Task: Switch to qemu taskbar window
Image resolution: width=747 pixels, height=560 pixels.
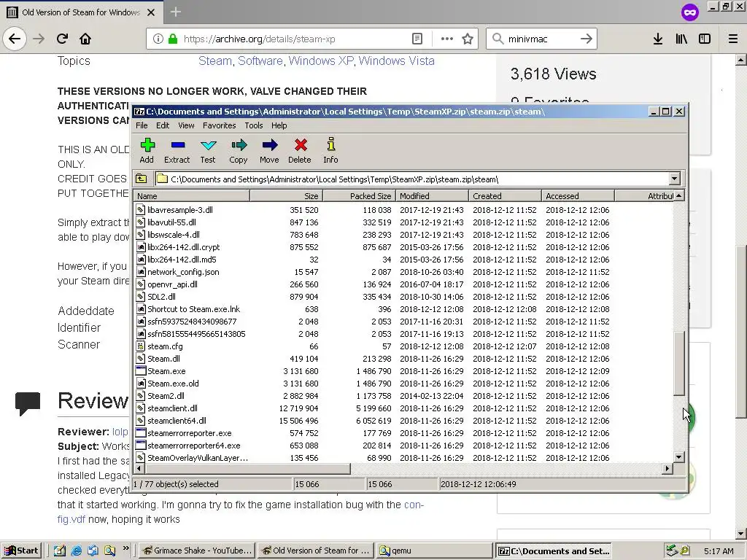Action: (433, 551)
